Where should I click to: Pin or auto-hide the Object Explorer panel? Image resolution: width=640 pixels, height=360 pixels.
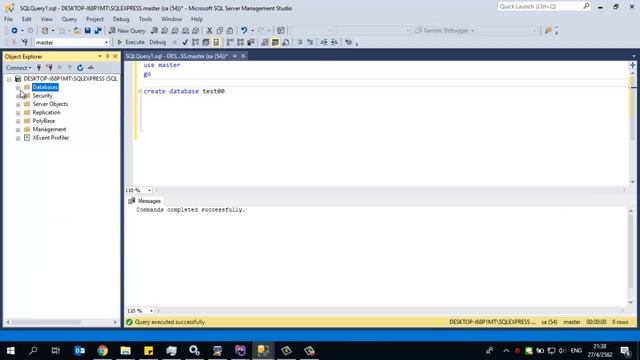[x=108, y=56]
